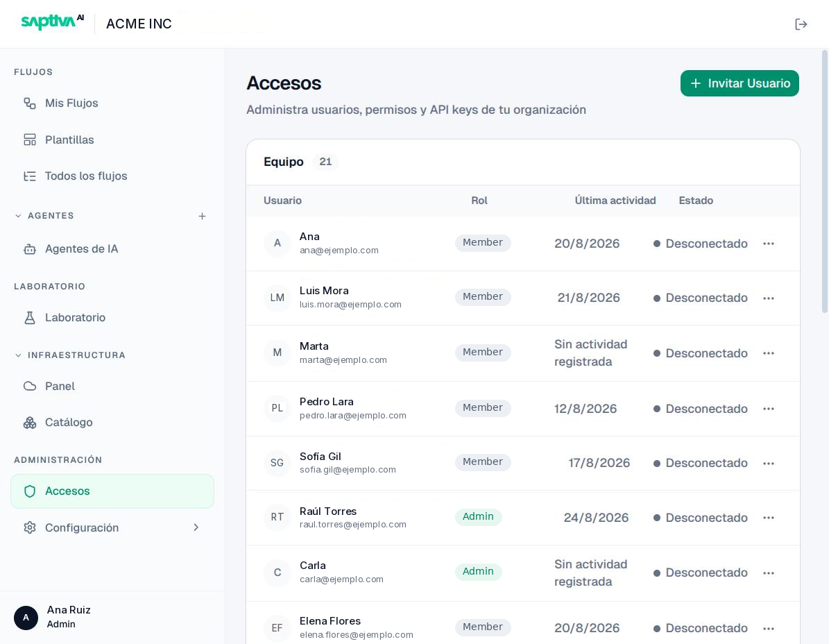Collapse the AGENTES section
The height and width of the screenshot is (644, 829).
(x=19, y=216)
